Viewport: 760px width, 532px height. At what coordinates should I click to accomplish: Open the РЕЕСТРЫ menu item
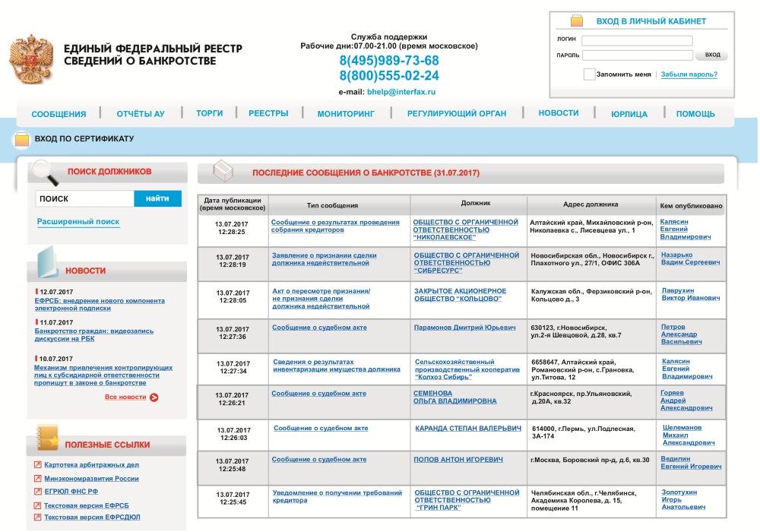[268, 113]
